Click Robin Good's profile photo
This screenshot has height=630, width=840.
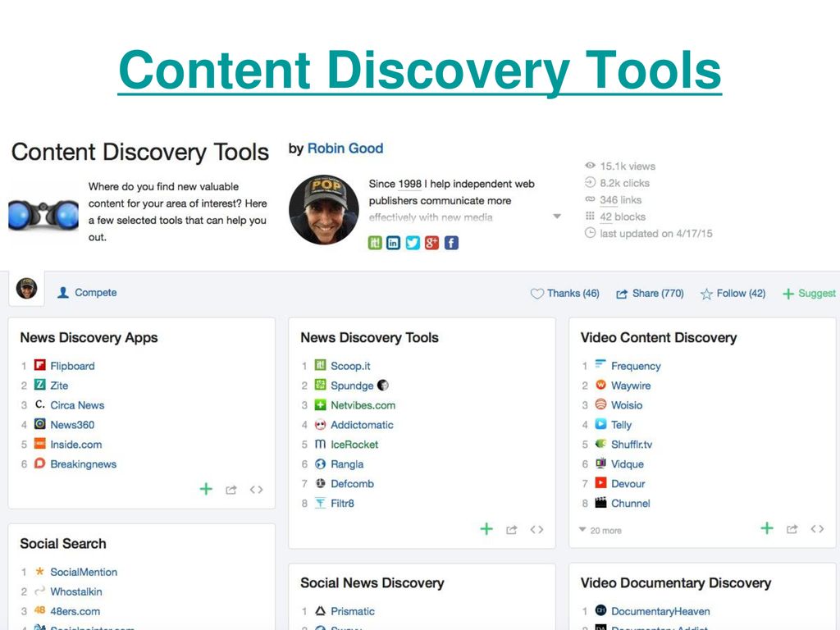click(323, 209)
